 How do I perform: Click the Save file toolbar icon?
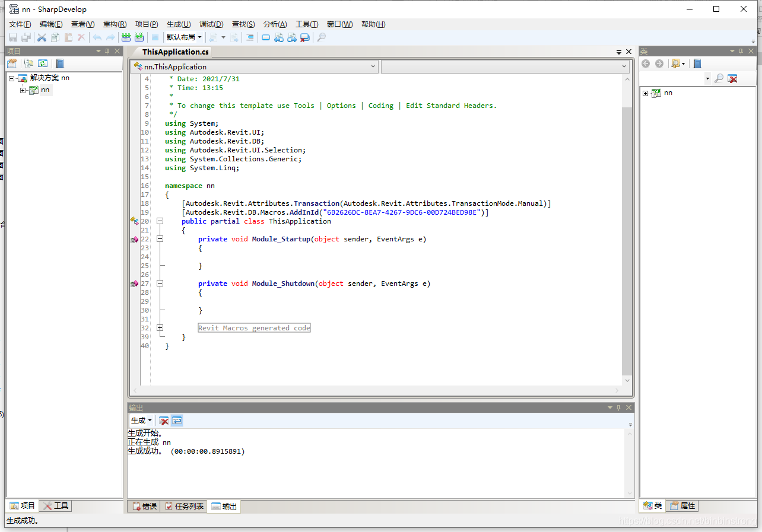13,37
